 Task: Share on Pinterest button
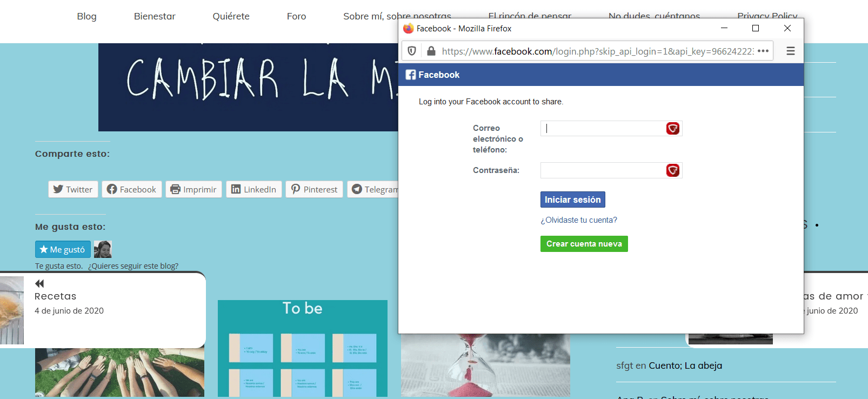314,189
